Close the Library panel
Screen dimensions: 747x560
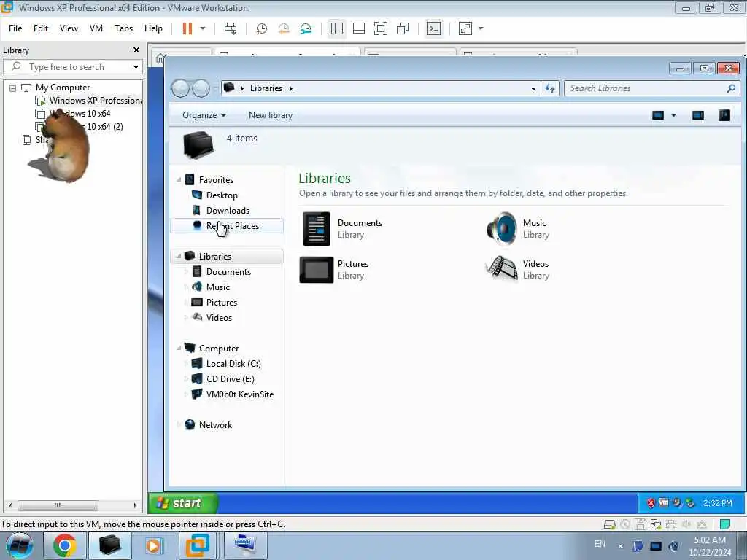point(136,50)
